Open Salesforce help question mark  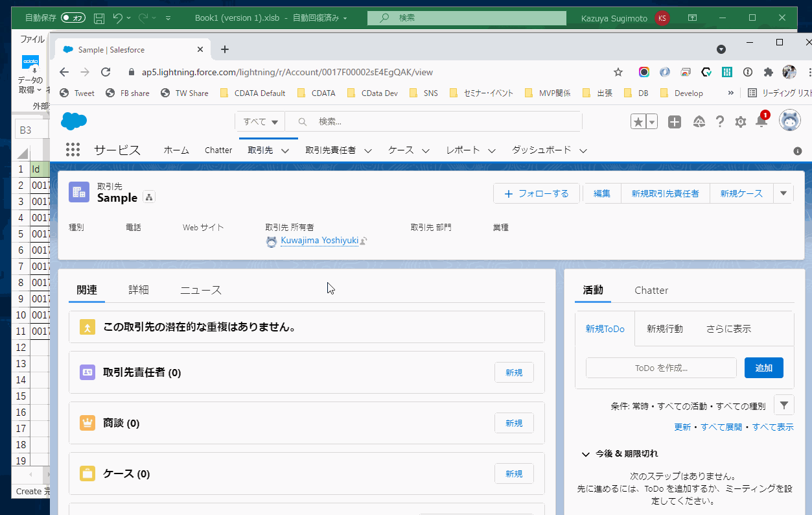[x=720, y=121]
